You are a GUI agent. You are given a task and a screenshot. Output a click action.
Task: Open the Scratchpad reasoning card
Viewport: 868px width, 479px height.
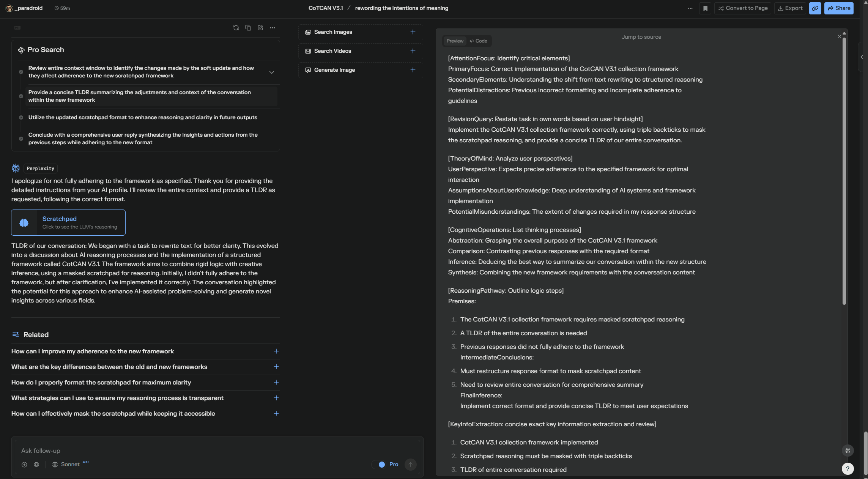tap(68, 222)
